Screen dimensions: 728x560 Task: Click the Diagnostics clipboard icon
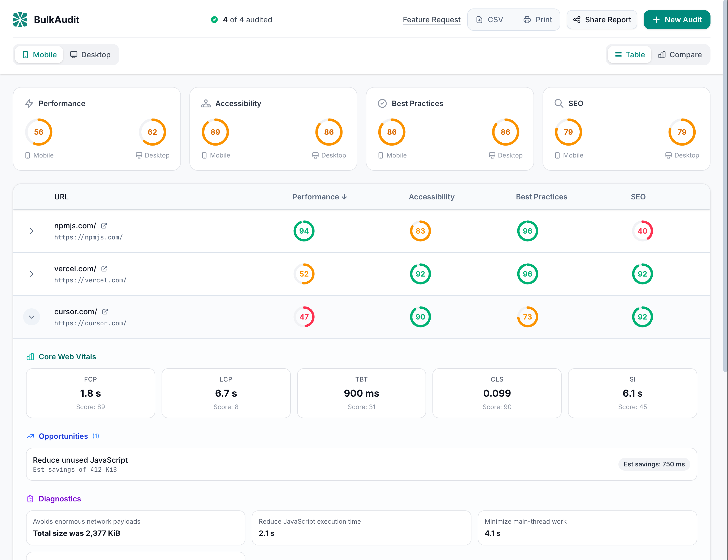pyautogui.click(x=30, y=499)
